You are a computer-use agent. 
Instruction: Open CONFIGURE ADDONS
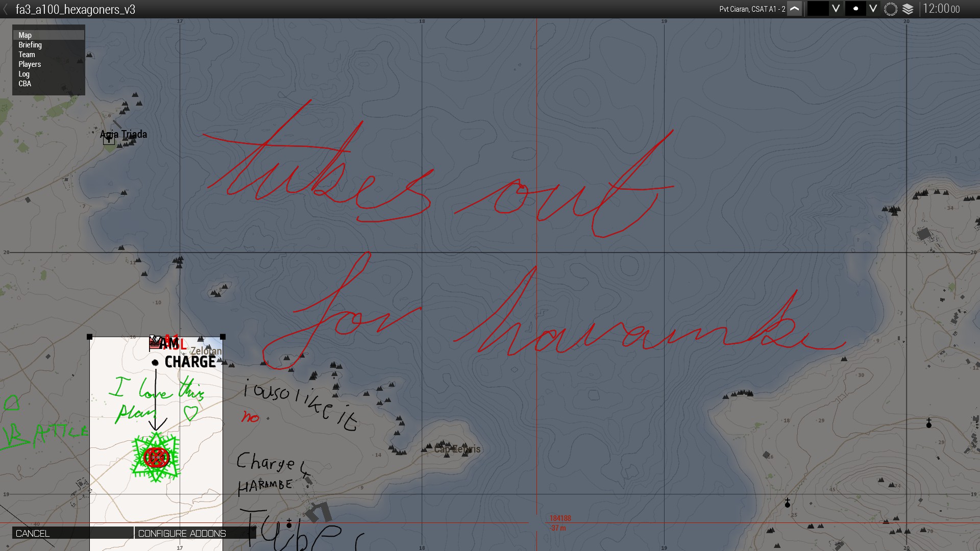195,533
